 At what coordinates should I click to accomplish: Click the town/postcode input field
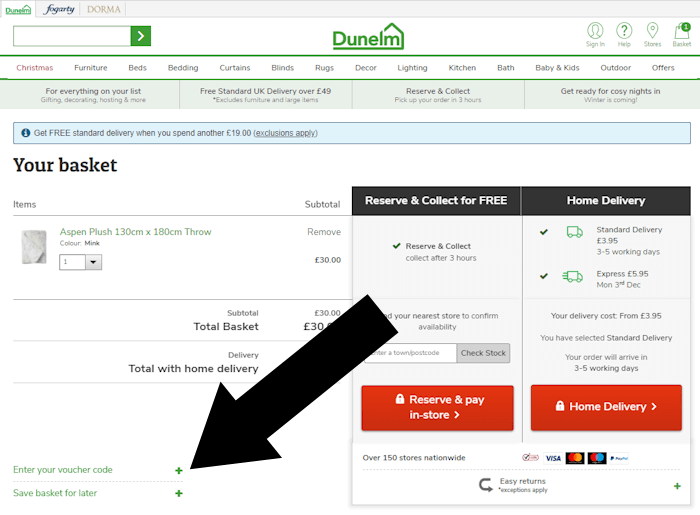411,353
